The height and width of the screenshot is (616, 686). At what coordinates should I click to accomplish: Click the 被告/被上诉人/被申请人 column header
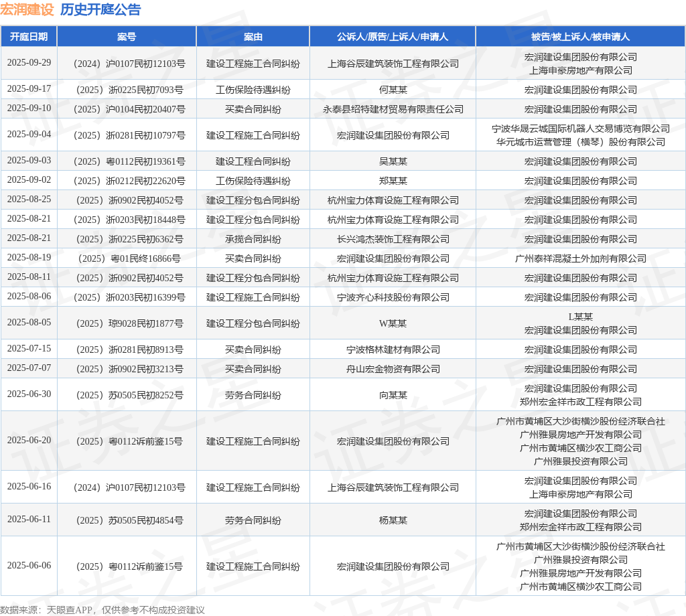[581, 37]
